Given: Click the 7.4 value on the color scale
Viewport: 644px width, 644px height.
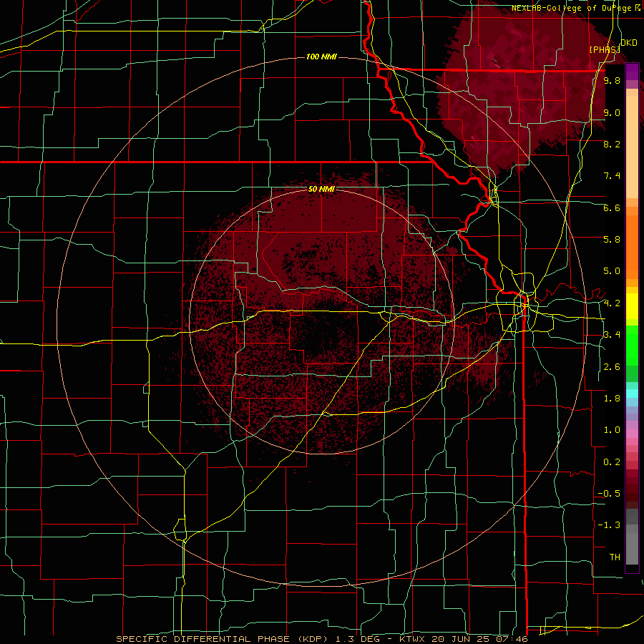Looking at the screenshot, I should [612, 176].
